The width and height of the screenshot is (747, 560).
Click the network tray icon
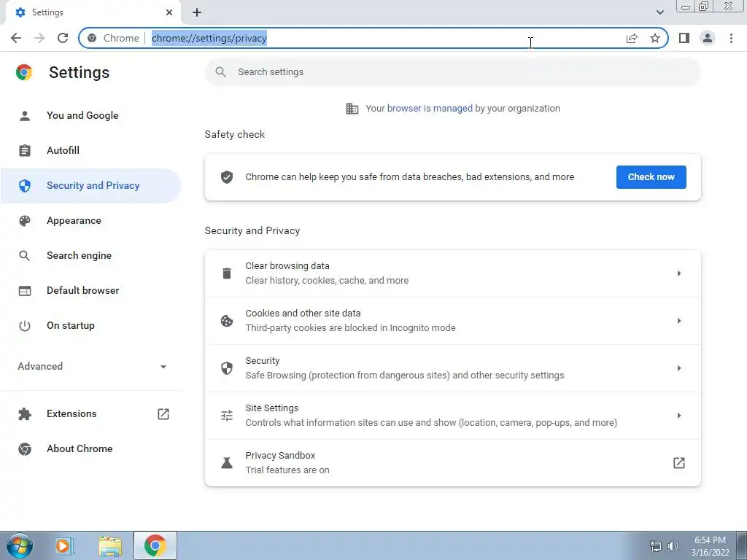(656, 546)
